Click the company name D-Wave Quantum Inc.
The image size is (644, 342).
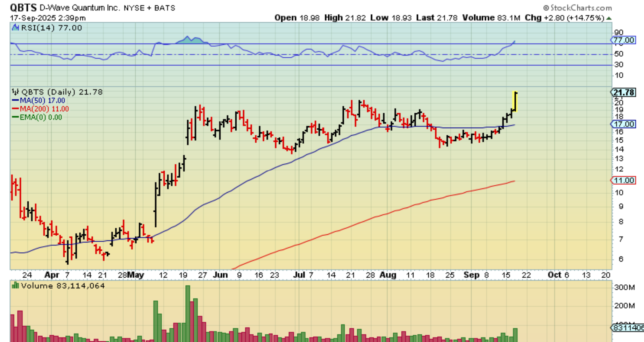[80, 8]
